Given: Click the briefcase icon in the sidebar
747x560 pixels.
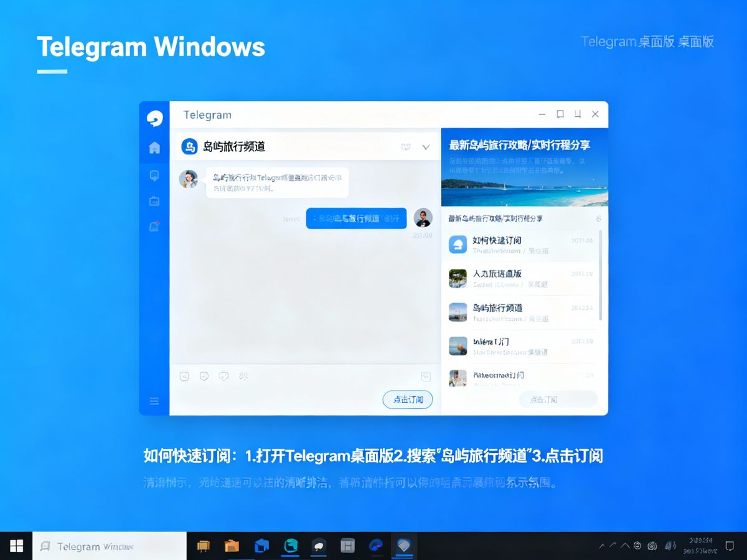Looking at the screenshot, I should [x=154, y=201].
